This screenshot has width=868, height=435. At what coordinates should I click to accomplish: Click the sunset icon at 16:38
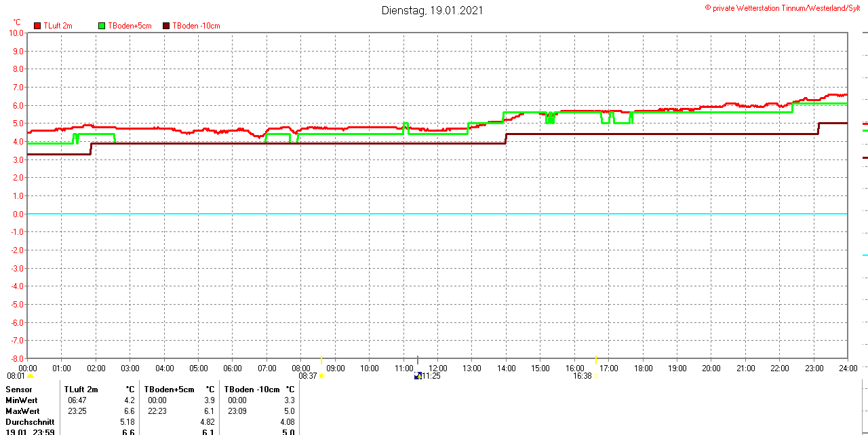[x=595, y=376]
